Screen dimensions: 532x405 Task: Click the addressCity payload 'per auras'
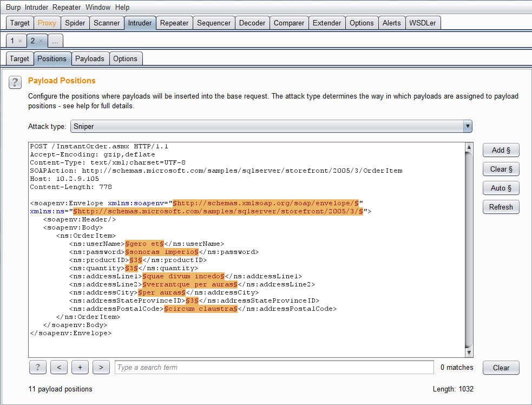click(162, 292)
